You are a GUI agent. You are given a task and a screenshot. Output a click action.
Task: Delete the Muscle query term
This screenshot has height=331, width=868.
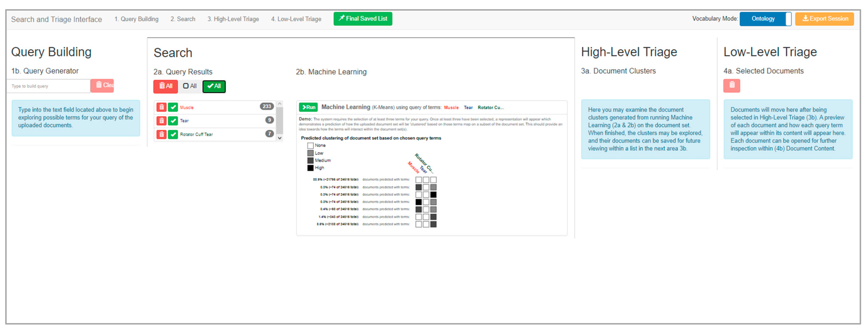tap(161, 107)
